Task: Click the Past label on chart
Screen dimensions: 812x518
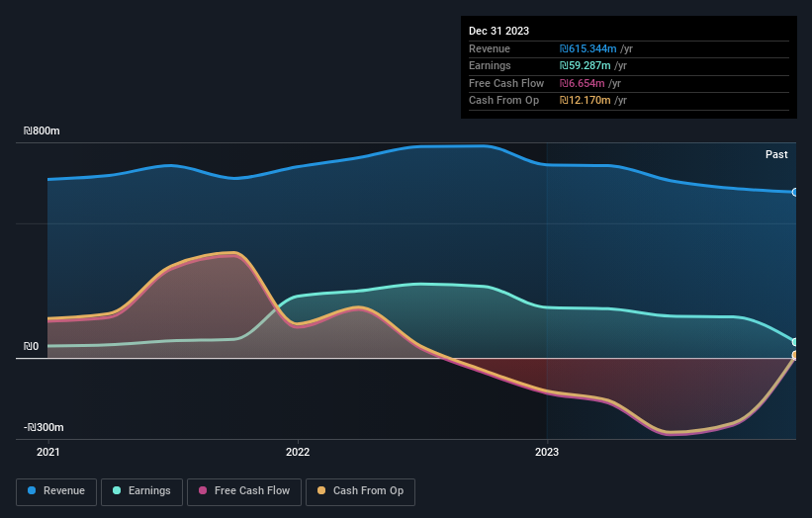Action: 776,154
